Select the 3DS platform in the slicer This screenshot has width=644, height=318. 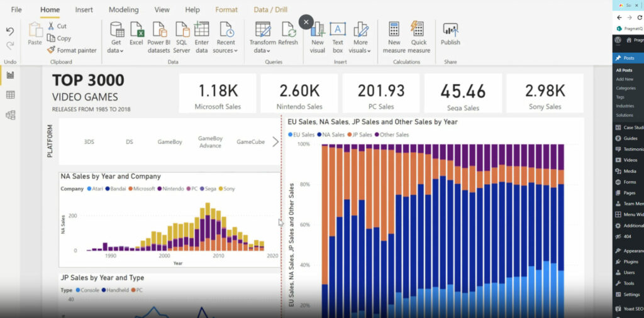[x=89, y=142]
